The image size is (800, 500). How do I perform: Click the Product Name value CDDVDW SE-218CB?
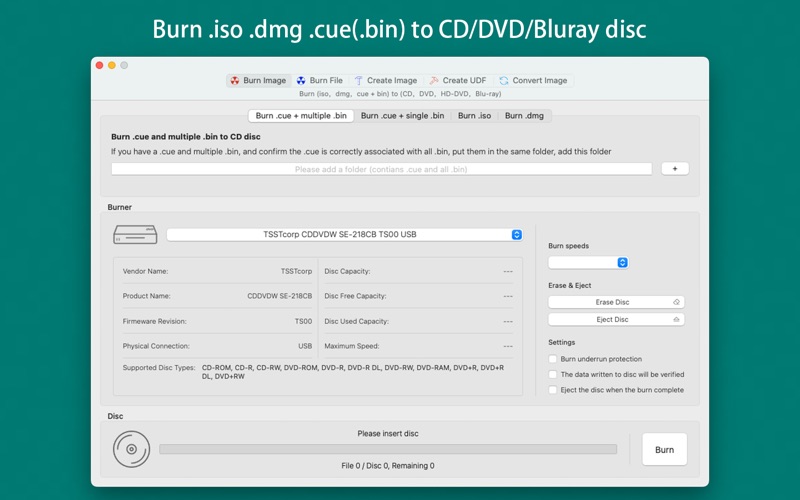coord(280,296)
